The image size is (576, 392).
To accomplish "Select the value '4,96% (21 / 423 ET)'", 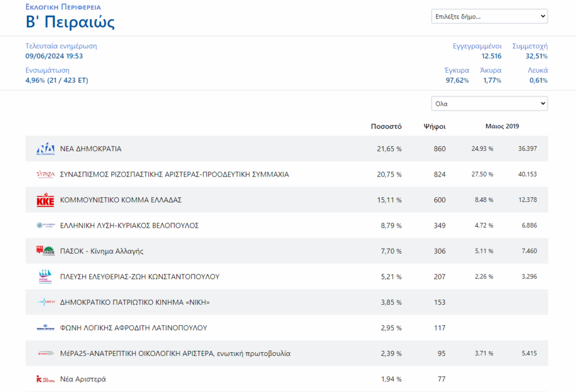I will pos(57,80).
